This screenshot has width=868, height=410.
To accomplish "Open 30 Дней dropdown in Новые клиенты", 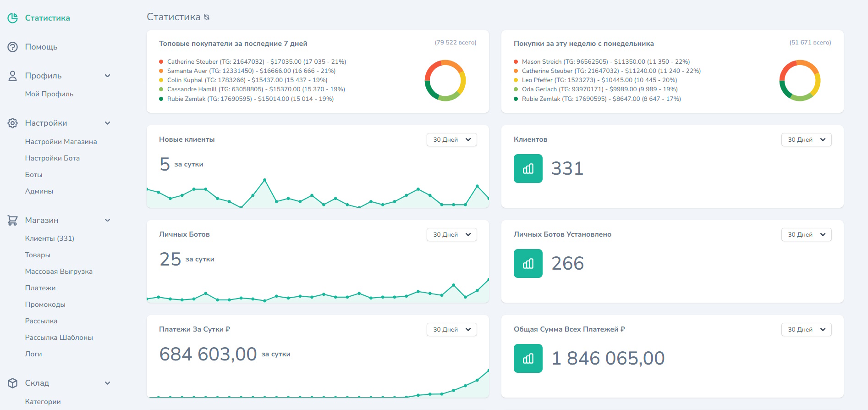I will 451,140.
